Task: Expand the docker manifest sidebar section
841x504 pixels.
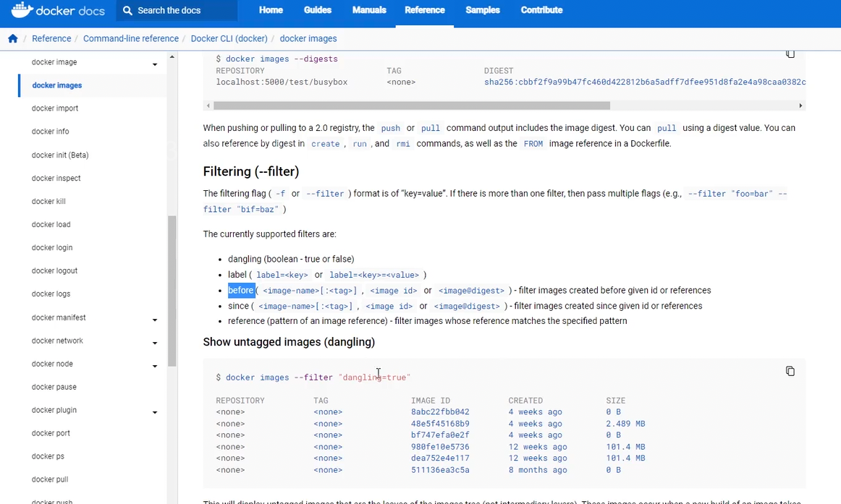Action: [x=154, y=320]
